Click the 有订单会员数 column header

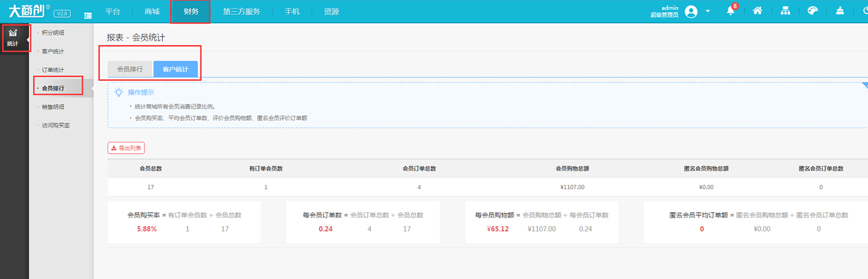pyautogui.click(x=266, y=168)
